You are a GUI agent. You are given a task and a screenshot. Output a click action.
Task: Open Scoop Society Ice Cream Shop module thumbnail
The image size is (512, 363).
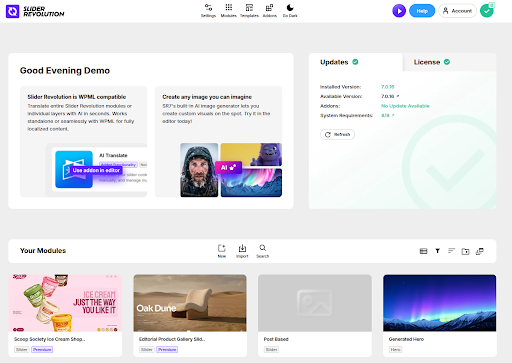pos(65,303)
